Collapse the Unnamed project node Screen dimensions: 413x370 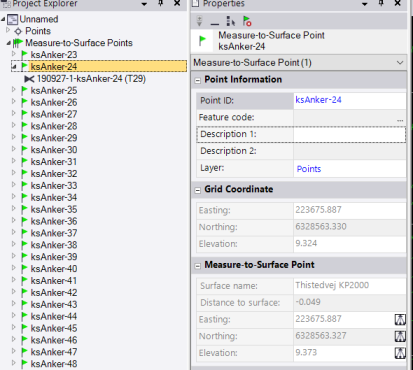click(3, 19)
